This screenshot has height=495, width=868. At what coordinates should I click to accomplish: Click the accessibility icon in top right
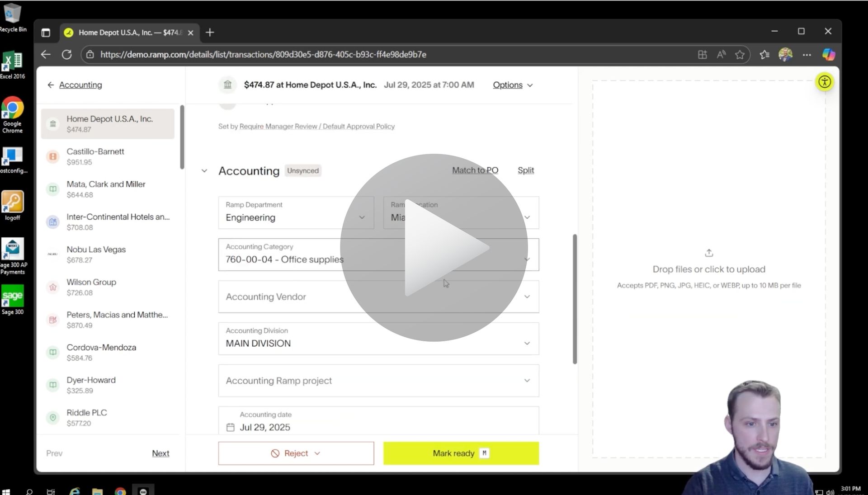tap(824, 82)
